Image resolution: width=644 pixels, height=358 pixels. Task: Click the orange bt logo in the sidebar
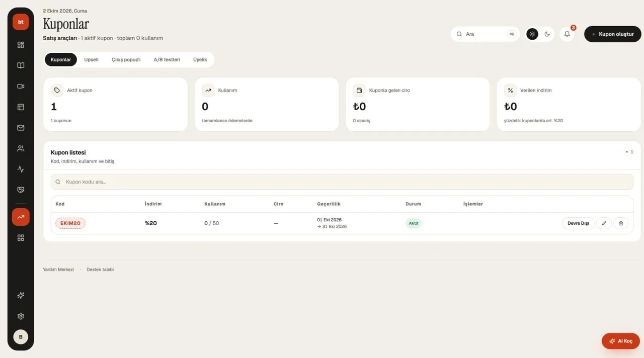21,22
